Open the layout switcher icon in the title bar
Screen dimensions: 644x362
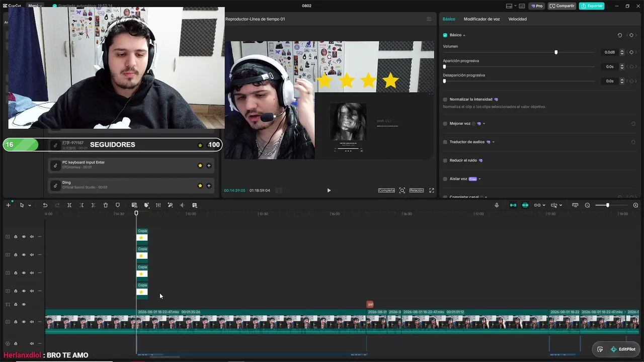click(x=509, y=6)
